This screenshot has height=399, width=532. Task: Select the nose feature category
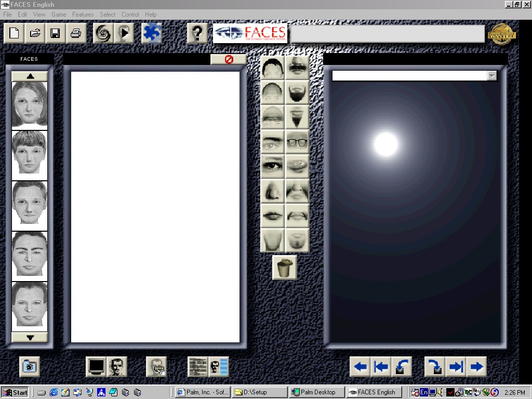(x=272, y=191)
